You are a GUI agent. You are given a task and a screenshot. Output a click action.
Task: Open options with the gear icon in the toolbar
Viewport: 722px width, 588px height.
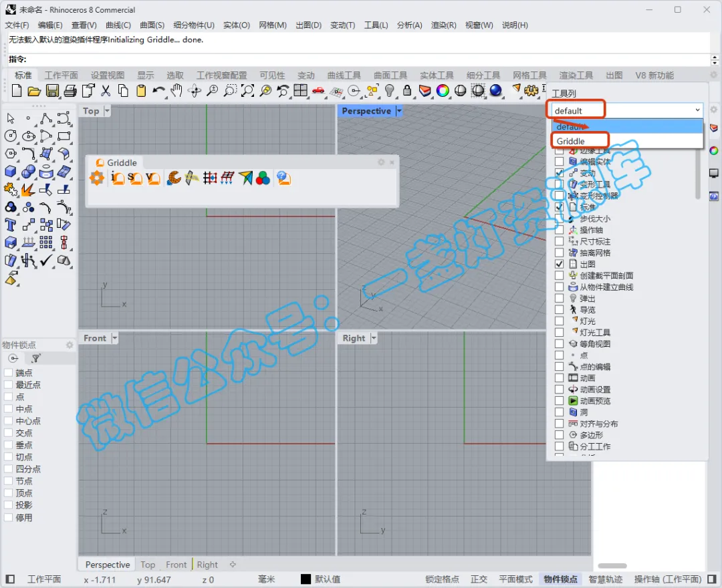531,91
